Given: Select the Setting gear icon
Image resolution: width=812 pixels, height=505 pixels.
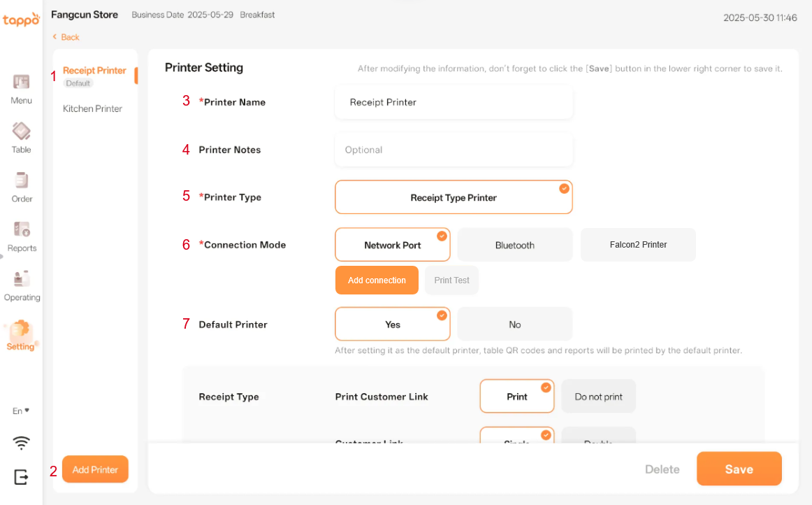Looking at the screenshot, I should pyautogui.click(x=21, y=329).
